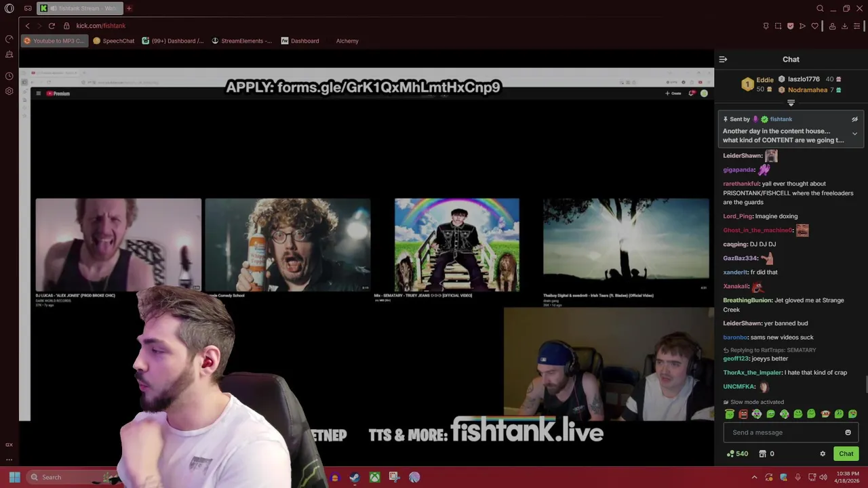Send message with green Chat button
The width and height of the screenshot is (868, 488).
[846, 454]
